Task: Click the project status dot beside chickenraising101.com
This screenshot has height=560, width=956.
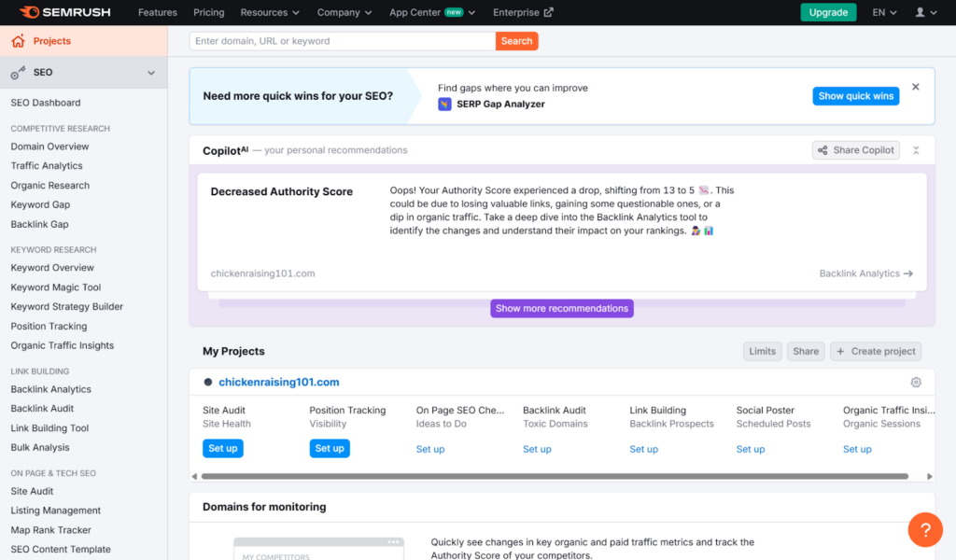Action: (208, 382)
